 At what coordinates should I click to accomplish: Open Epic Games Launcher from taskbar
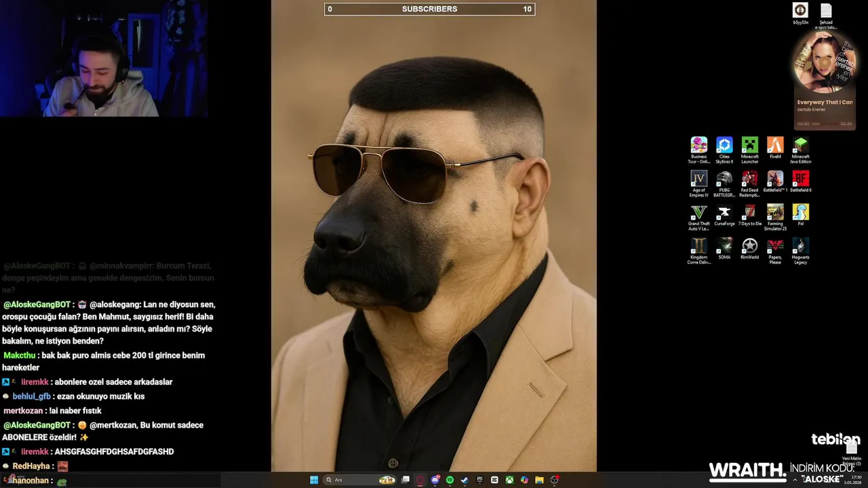click(479, 480)
